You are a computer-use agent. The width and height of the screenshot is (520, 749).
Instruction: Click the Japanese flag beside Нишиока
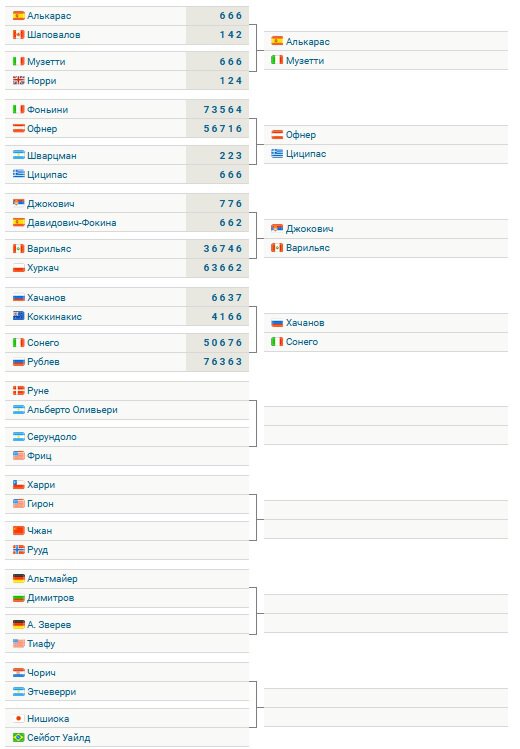click(x=19, y=718)
